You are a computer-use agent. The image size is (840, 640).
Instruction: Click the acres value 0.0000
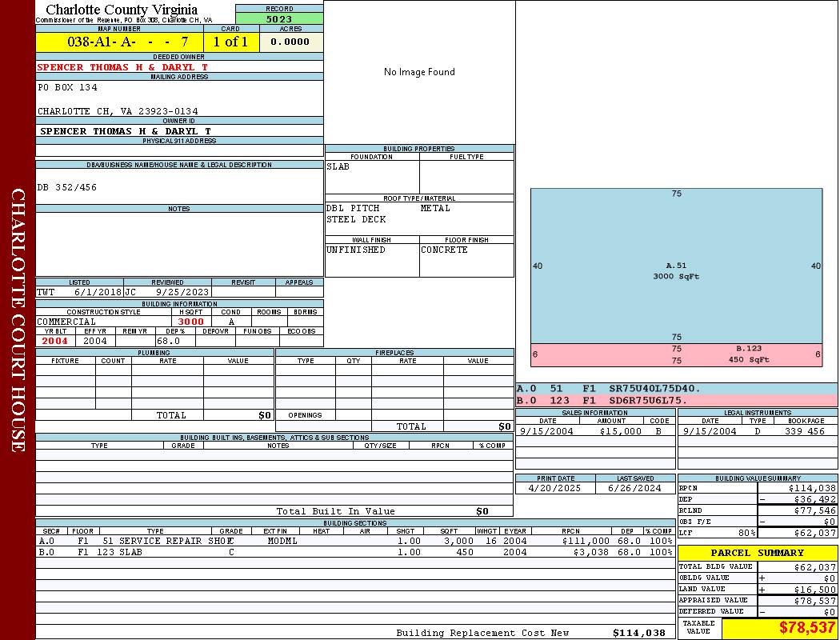[x=290, y=42]
